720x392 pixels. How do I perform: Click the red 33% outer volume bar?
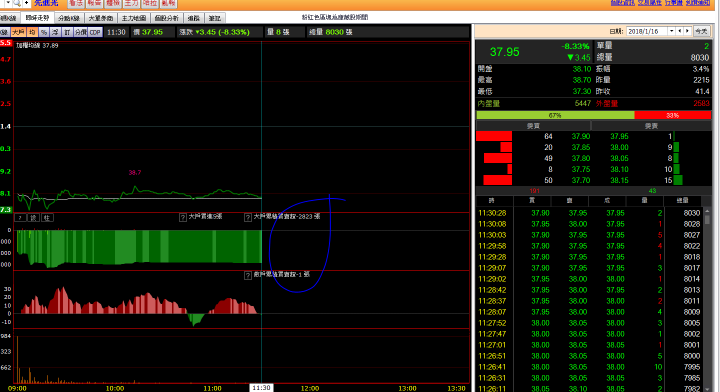(x=673, y=115)
